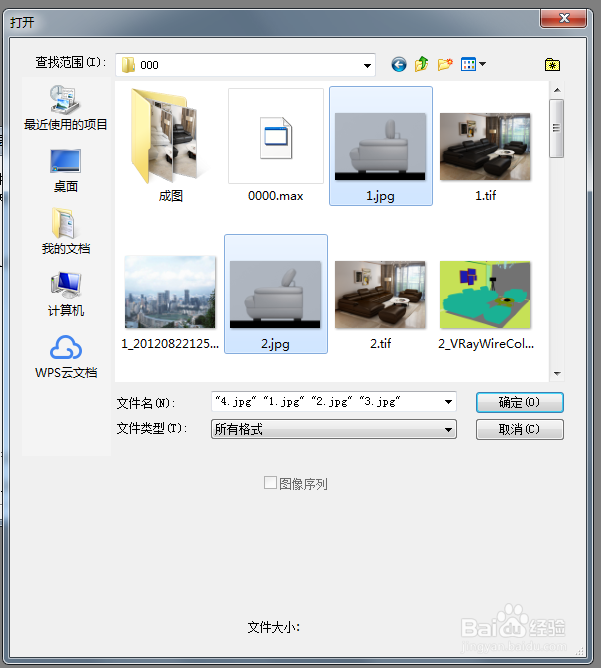This screenshot has height=668, width=601.
Task: Close the 打开 dialog
Action: pos(564,18)
